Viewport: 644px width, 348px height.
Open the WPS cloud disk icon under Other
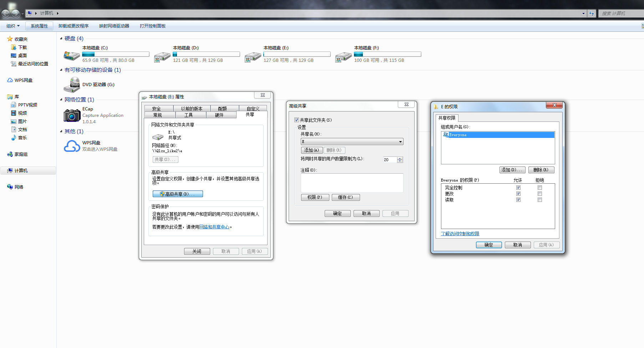(72, 146)
